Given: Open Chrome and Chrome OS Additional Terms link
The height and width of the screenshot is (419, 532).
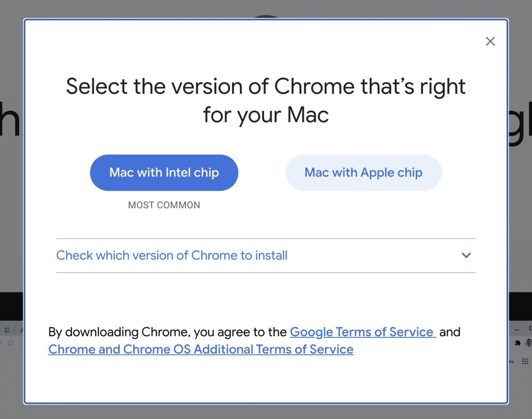Looking at the screenshot, I should coord(201,349).
